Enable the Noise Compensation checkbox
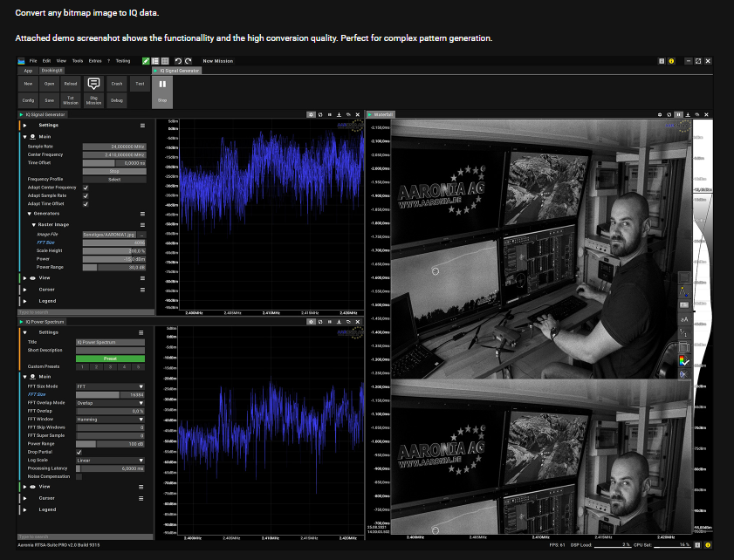Screen dimensions: 734x560 [79, 476]
